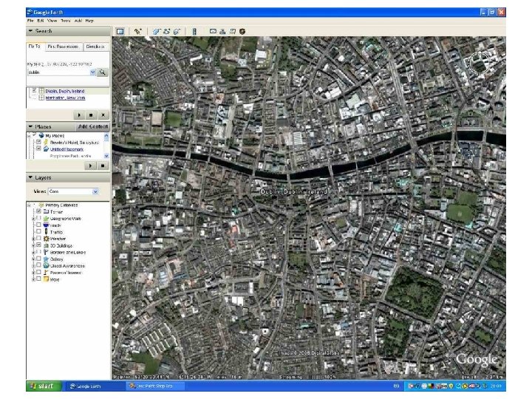
Task: Open the File menu
Action: coord(30,21)
